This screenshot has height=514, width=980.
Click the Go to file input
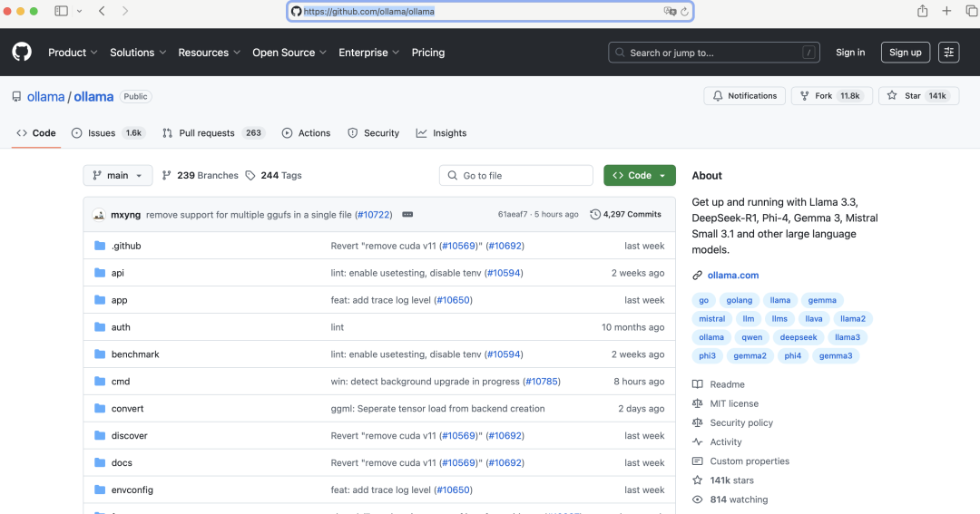[x=516, y=176]
